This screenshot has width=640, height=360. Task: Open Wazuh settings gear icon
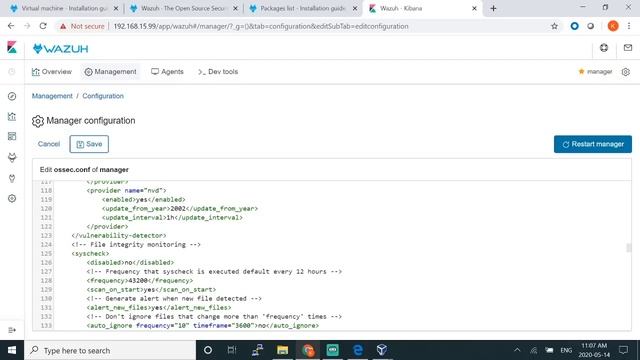[626, 72]
